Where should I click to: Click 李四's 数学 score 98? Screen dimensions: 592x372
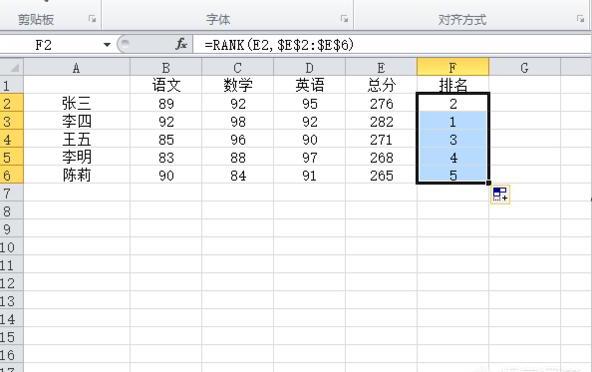click(237, 121)
